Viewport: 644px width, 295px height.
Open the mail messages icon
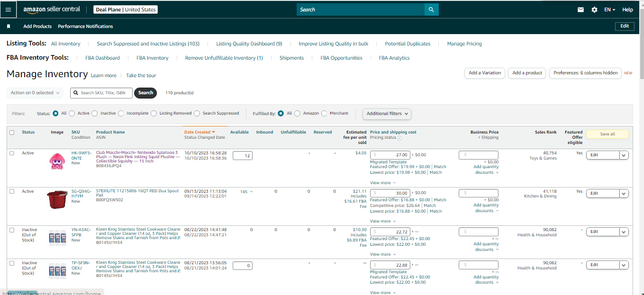(x=581, y=9)
